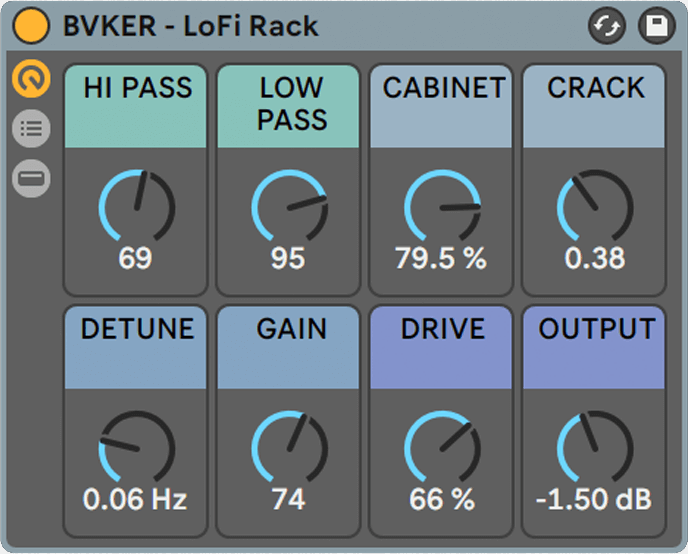Select the LOW PASS macro label
The image size is (688, 554).
pos(292,104)
